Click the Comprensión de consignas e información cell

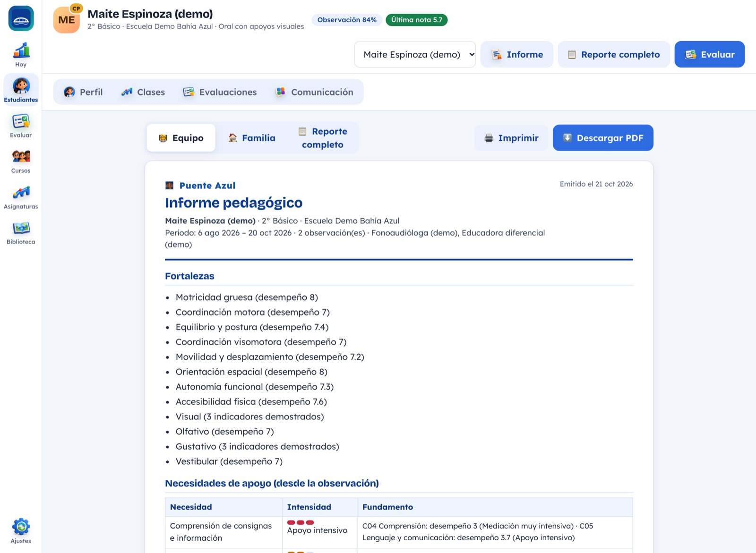(x=223, y=532)
